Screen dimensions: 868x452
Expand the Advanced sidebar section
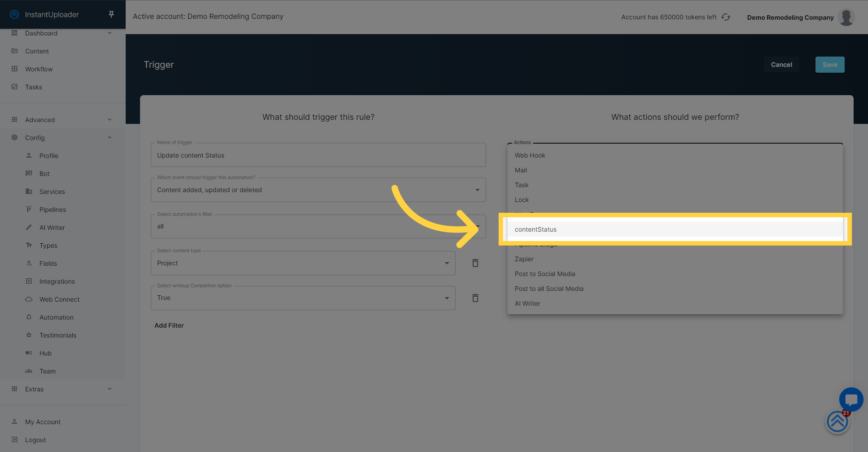[x=63, y=120]
